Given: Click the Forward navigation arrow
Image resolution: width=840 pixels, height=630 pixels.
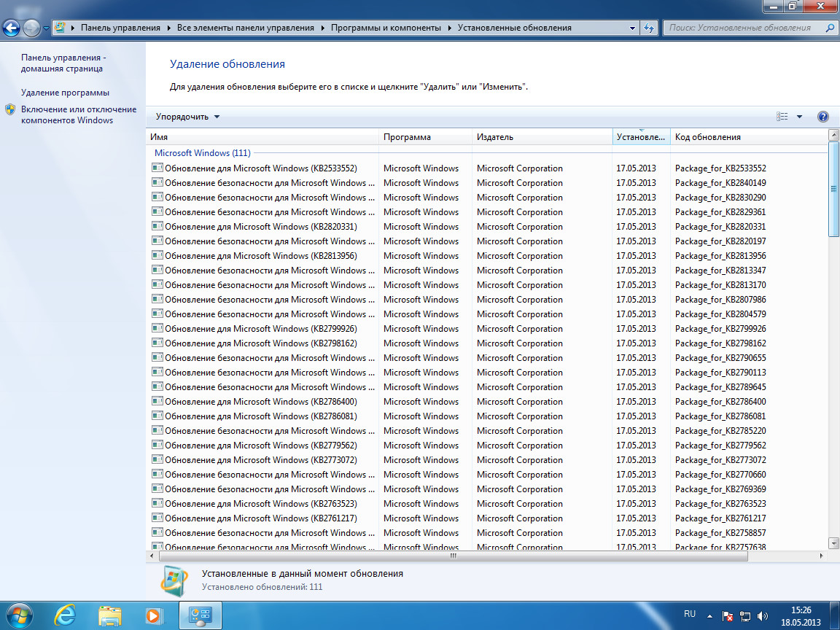Looking at the screenshot, I should coord(31,28).
